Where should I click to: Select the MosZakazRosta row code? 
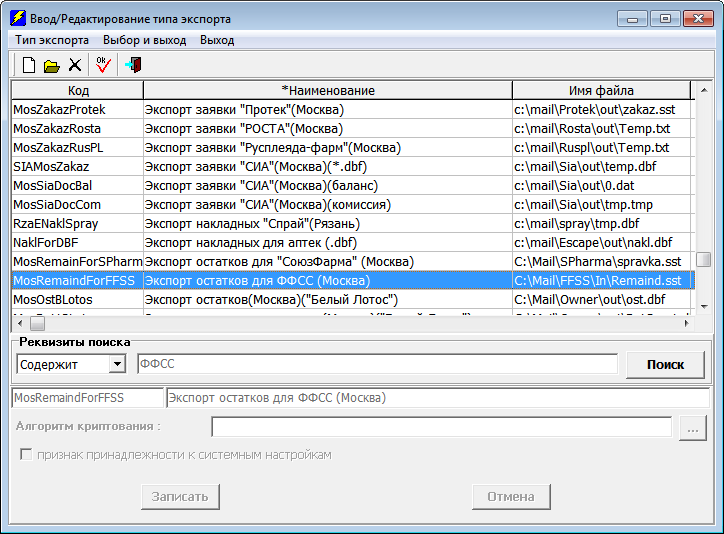[x=78, y=129]
